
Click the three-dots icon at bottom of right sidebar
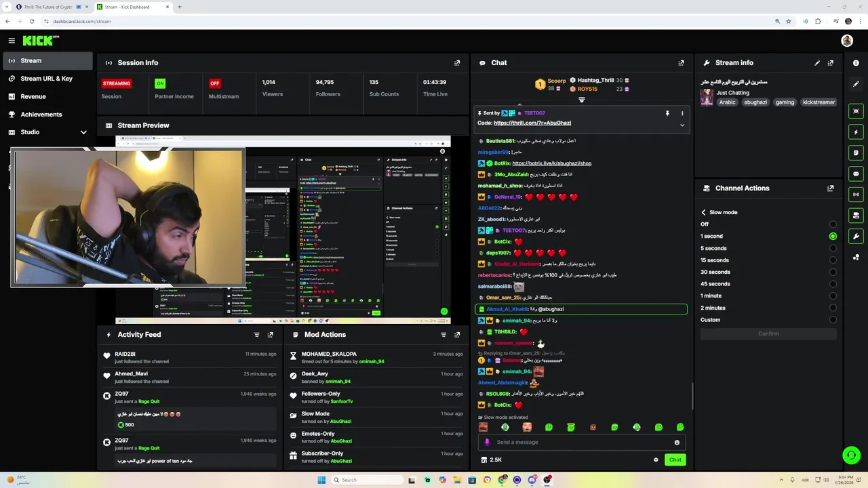pos(856,257)
